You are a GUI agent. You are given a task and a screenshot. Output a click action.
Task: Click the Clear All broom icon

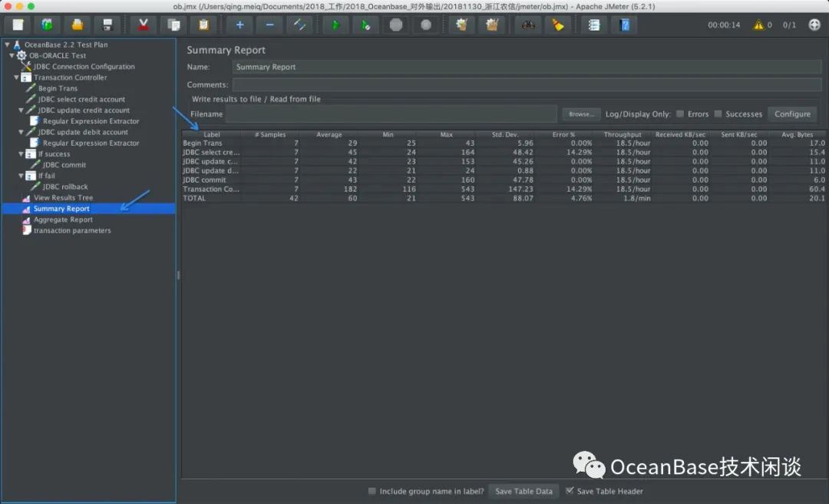pos(491,25)
